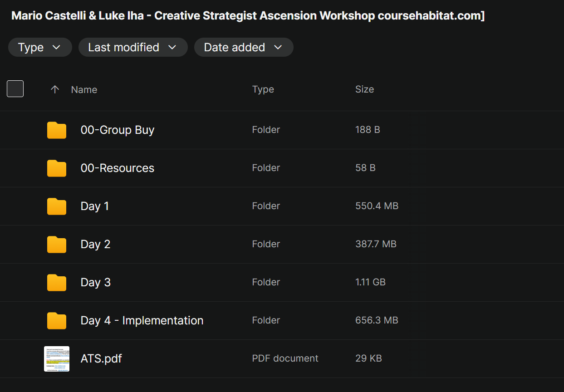Open the ATS.pdf file name
564x392 pixels.
[101, 359]
